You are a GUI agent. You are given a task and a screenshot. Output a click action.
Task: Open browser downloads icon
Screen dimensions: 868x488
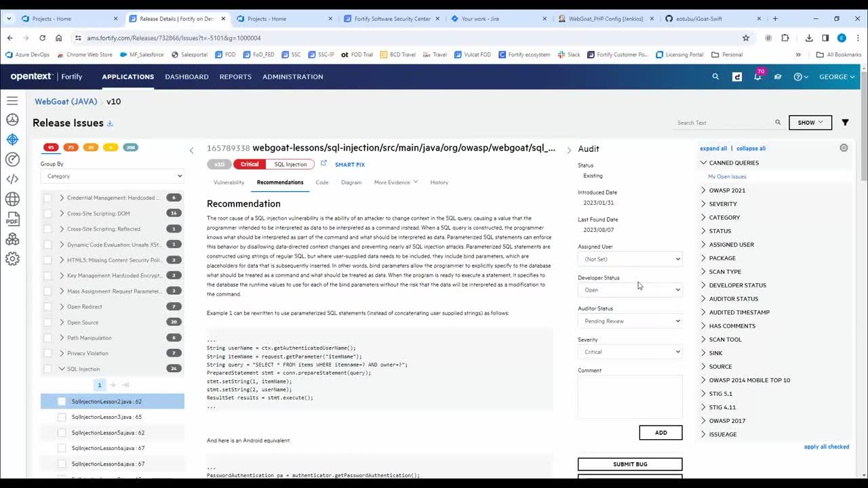click(809, 38)
